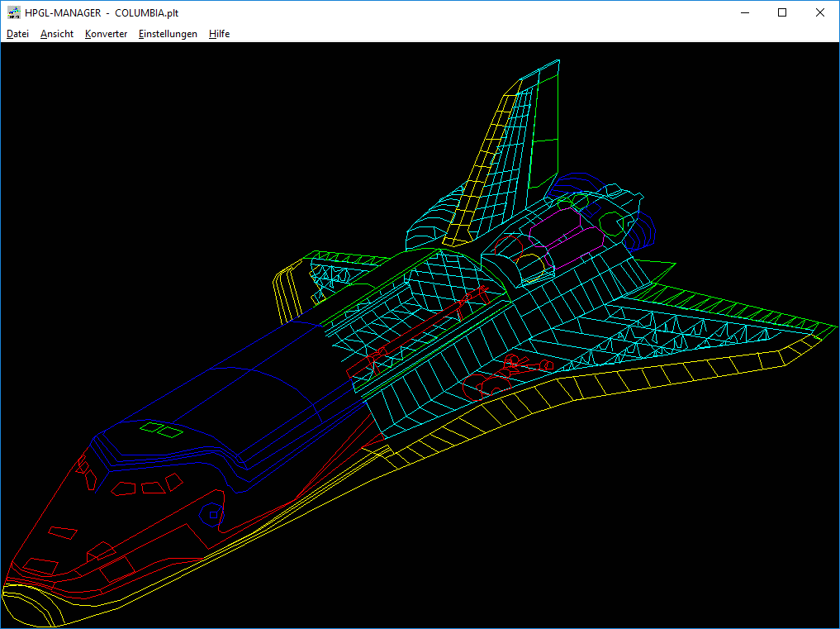This screenshot has height=629, width=840.
Task: Open the Ansicht menu
Action: pos(57,34)
